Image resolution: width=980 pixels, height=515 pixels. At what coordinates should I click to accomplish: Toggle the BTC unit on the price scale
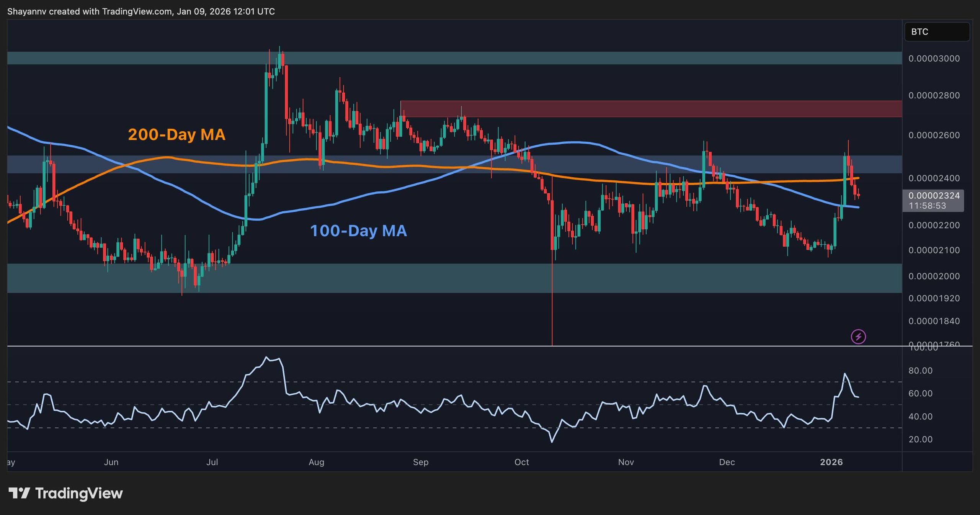click(x=937, y=32)
